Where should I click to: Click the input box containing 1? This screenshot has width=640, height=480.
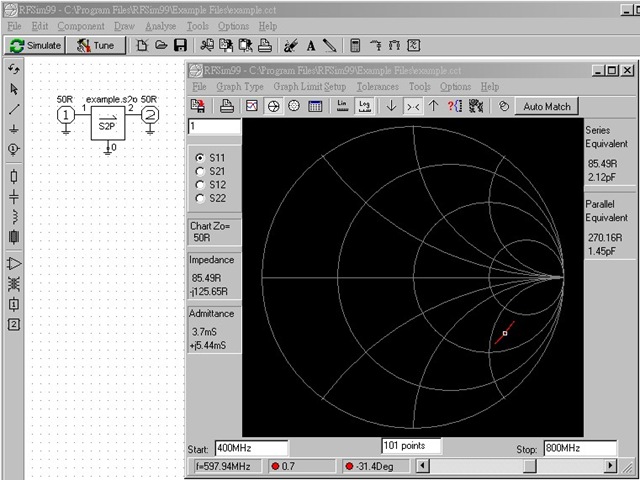[x=214, y=127]
